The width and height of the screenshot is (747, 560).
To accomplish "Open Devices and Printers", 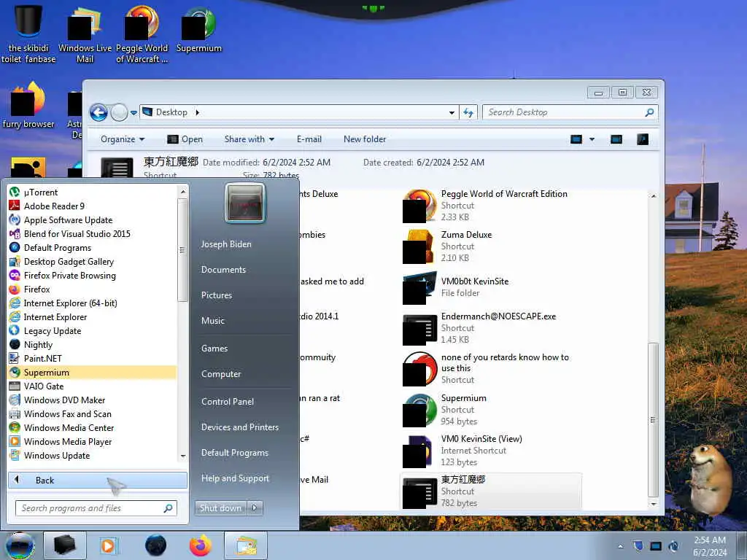I will 239,427.
